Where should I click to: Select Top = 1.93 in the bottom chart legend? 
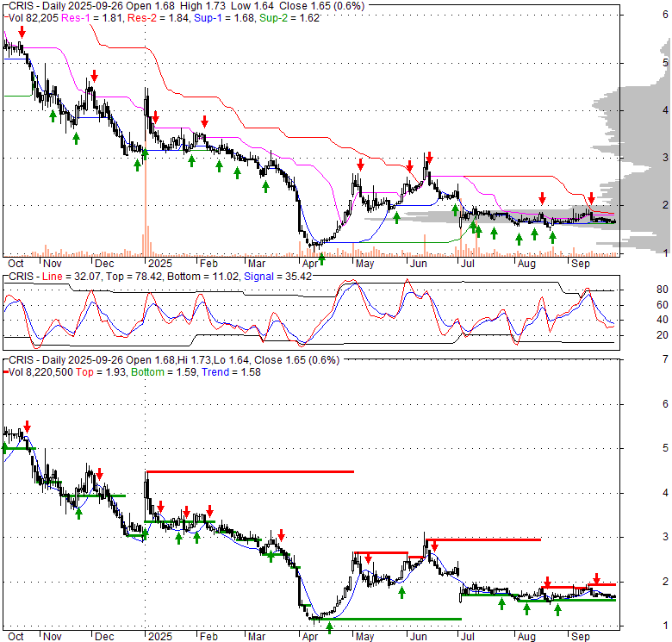(x=101, y=372)
